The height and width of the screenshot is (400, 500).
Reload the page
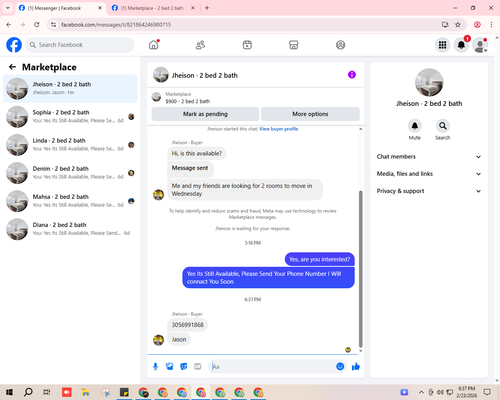tap(37, 25)
